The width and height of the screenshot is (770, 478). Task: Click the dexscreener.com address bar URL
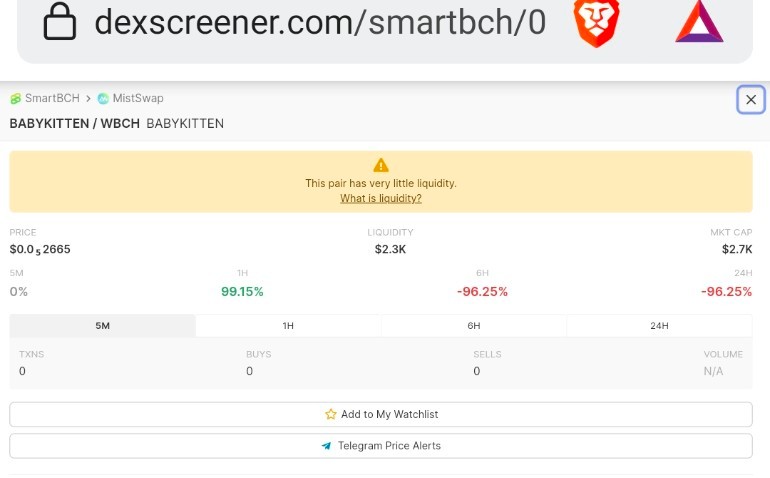320,22
